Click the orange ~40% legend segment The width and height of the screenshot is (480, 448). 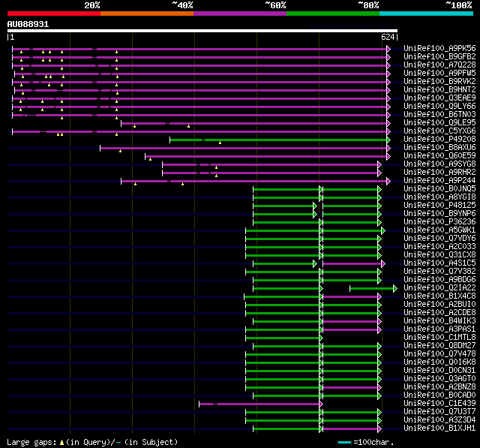147,14
